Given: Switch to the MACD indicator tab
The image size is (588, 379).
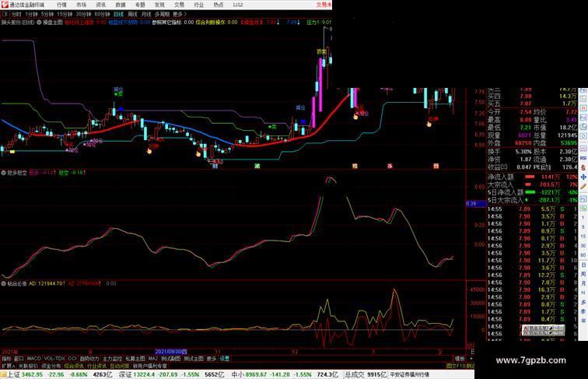Looking at the screenshot, I should tap(33, 359).
